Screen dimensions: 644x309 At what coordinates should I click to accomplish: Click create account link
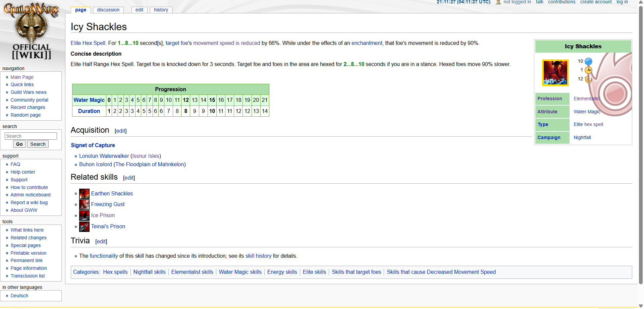(596, 2)
